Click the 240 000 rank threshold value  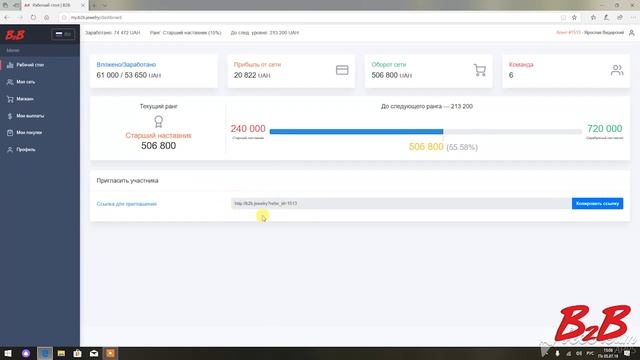click(248, 129)
